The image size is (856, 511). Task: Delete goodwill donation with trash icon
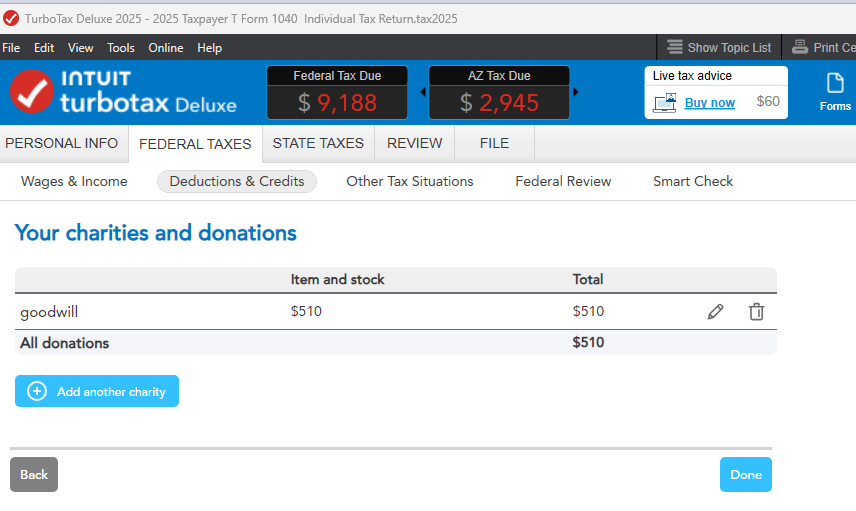[x=756, y=312]
